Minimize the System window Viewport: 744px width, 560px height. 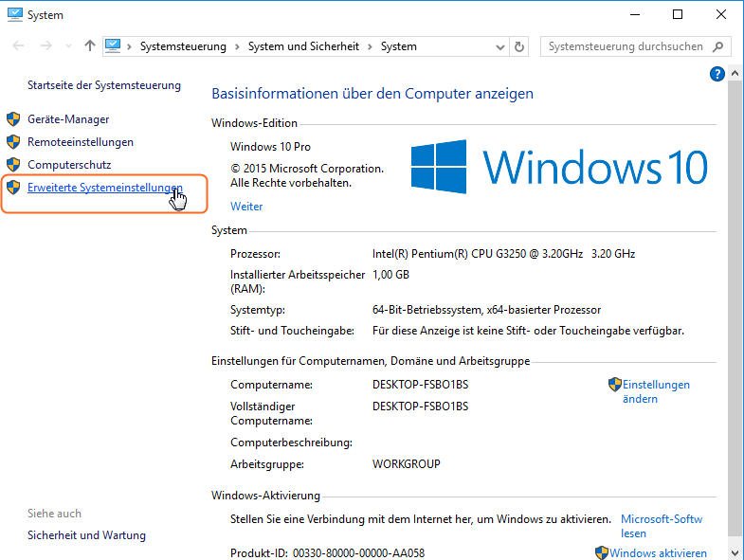634,14
